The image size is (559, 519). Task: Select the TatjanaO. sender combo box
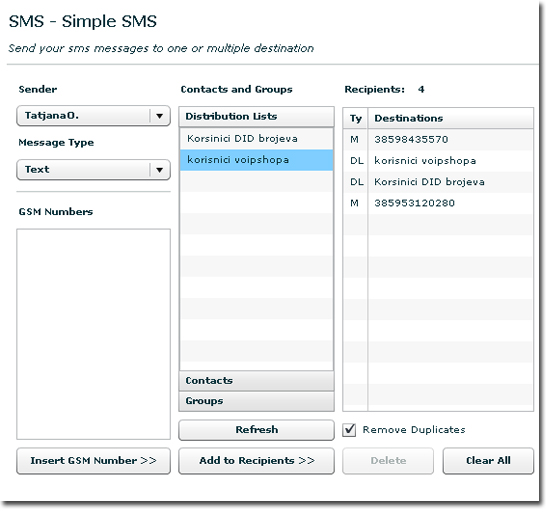[93, 116]
